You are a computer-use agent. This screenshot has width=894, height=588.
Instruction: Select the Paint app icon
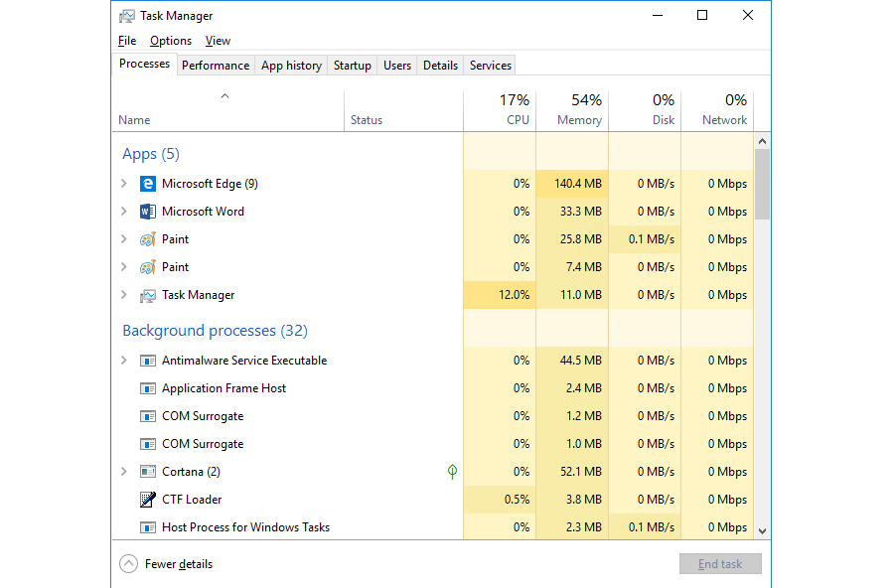coord(148,238)
